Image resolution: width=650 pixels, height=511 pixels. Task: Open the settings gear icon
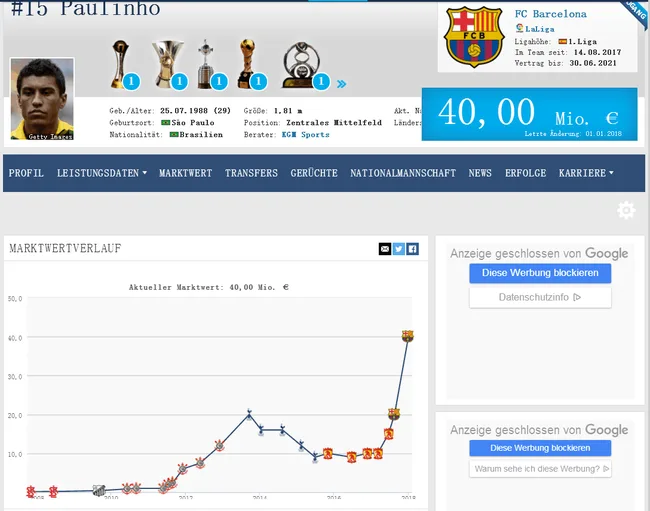[x=626, y=211]
